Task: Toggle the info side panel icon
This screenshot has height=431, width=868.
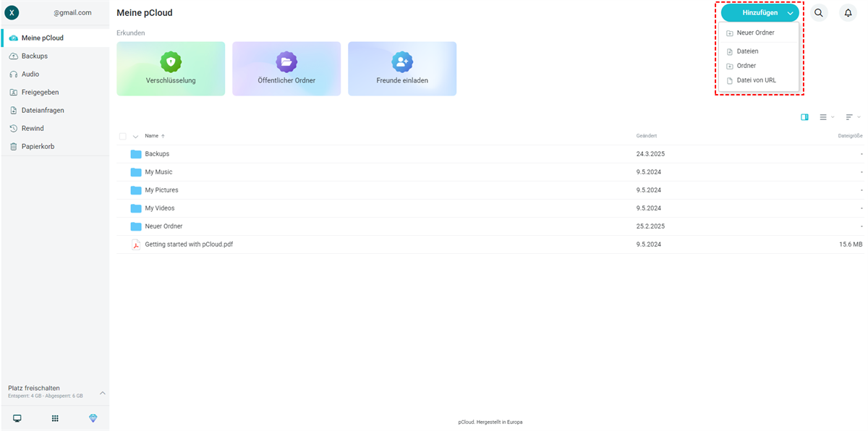Action: (x=804, y=117)
